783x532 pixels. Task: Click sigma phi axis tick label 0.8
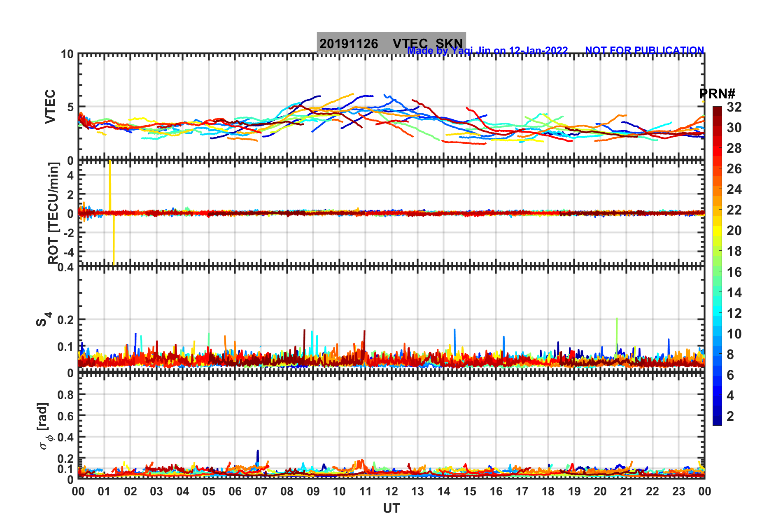(66, 394)
